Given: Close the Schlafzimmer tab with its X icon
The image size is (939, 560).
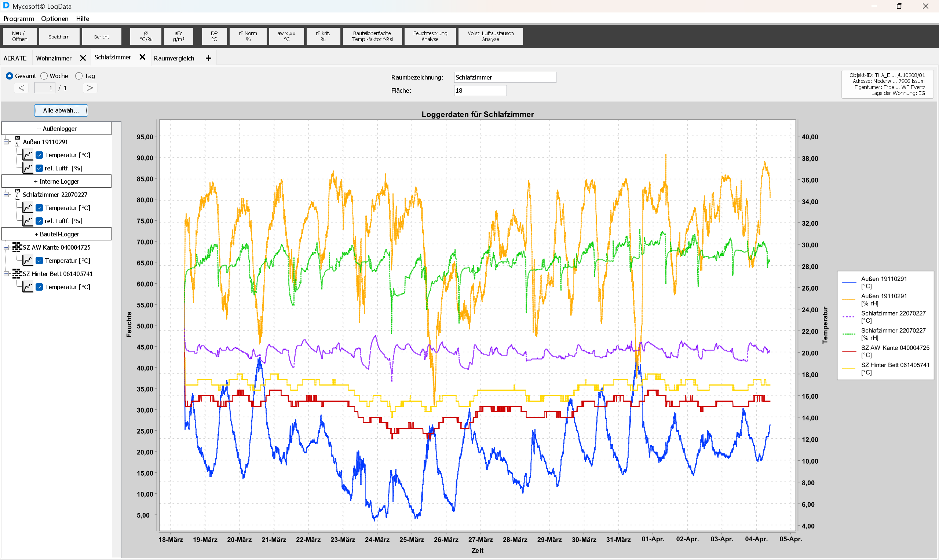Looking at the screenshot, I should (142, 57).
